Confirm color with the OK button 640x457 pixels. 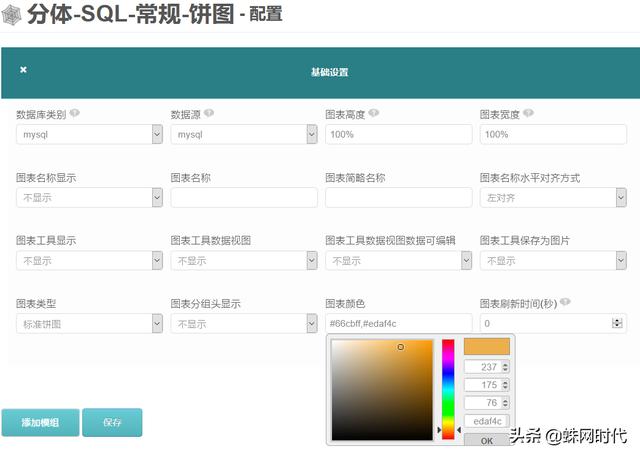click(x=487, y=440)
